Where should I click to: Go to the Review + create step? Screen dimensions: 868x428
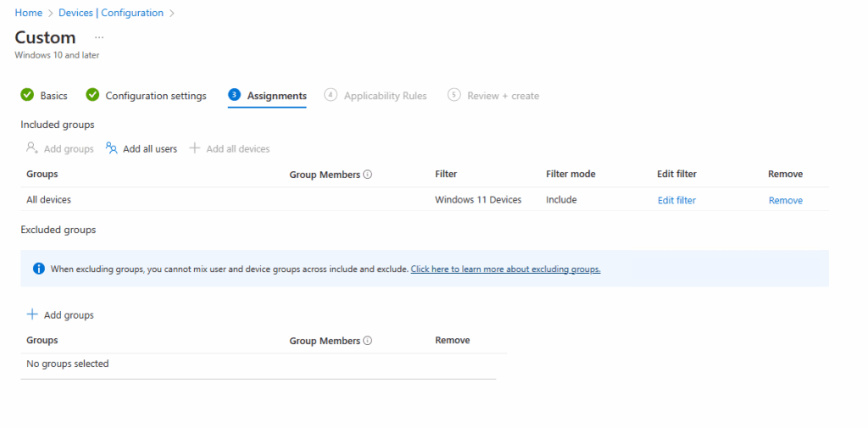point(503,96)
